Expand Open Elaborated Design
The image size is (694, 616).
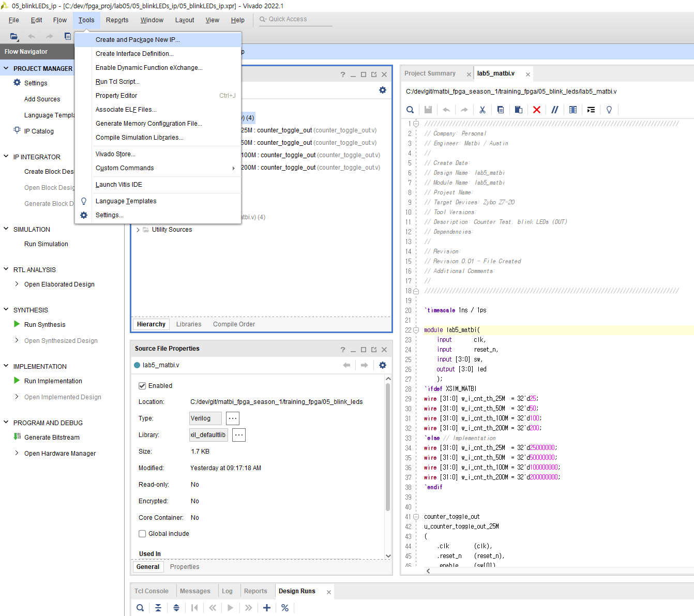click(x=17, y=284)
